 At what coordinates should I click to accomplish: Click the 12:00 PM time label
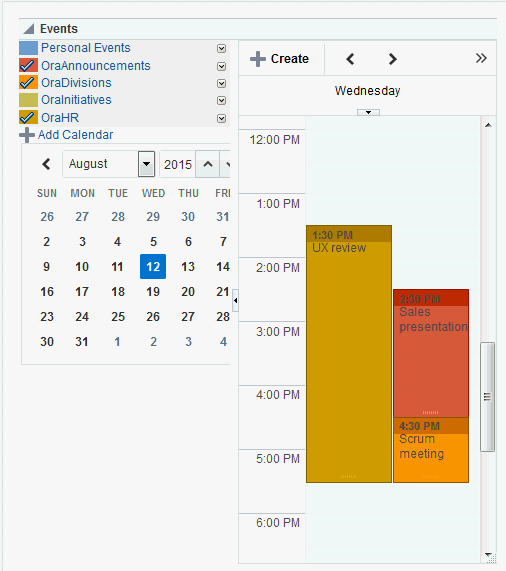tap(274, 140)
